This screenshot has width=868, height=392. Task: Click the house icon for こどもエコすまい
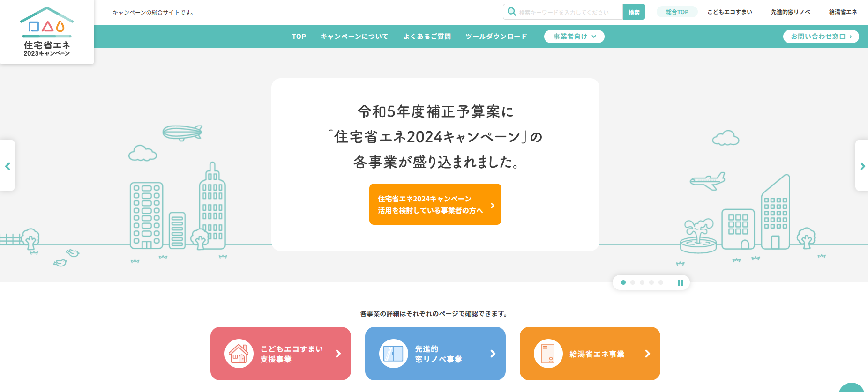(x=239, y=354)
